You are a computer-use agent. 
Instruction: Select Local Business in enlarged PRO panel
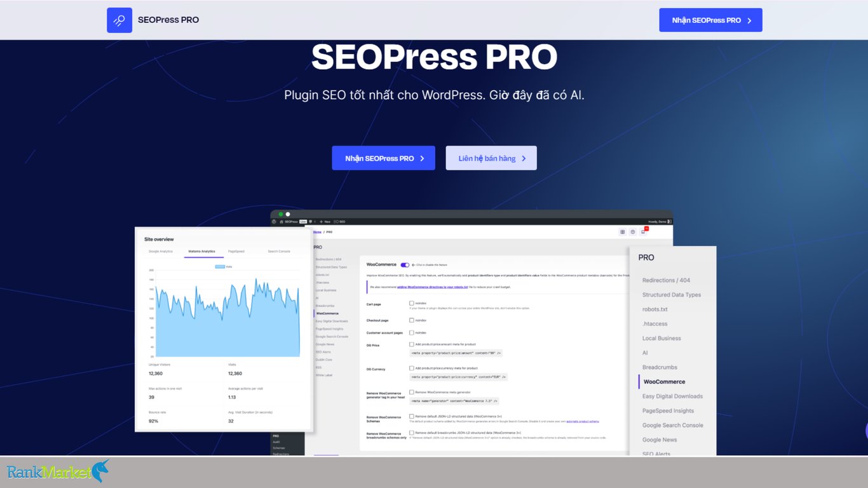tap(661, 338)
